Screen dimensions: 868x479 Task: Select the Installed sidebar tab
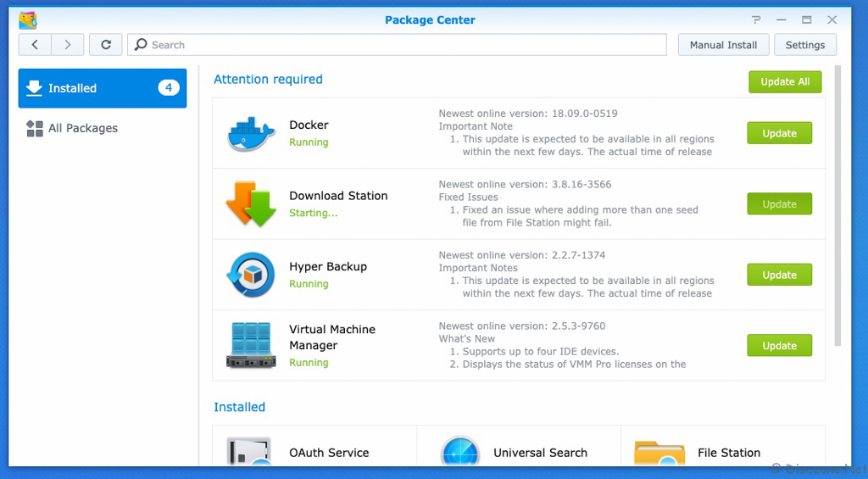click(103, 88)
